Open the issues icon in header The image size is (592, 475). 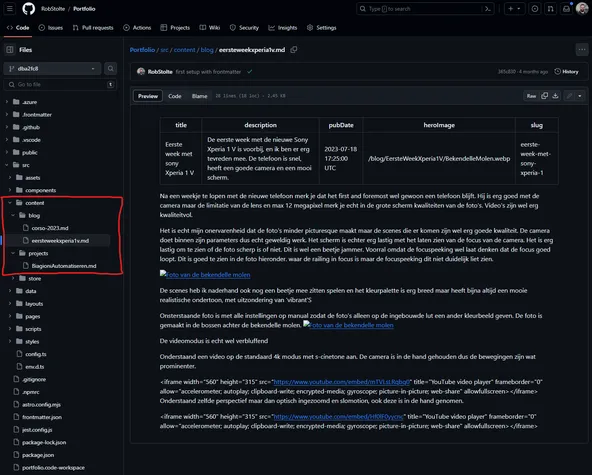coord(535,9)
